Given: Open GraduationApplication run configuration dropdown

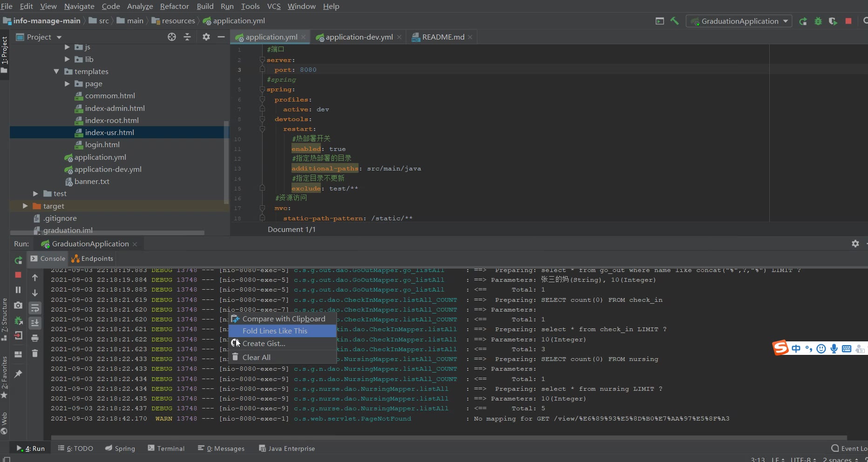Looking at the screenshot, I should point(739,21).
